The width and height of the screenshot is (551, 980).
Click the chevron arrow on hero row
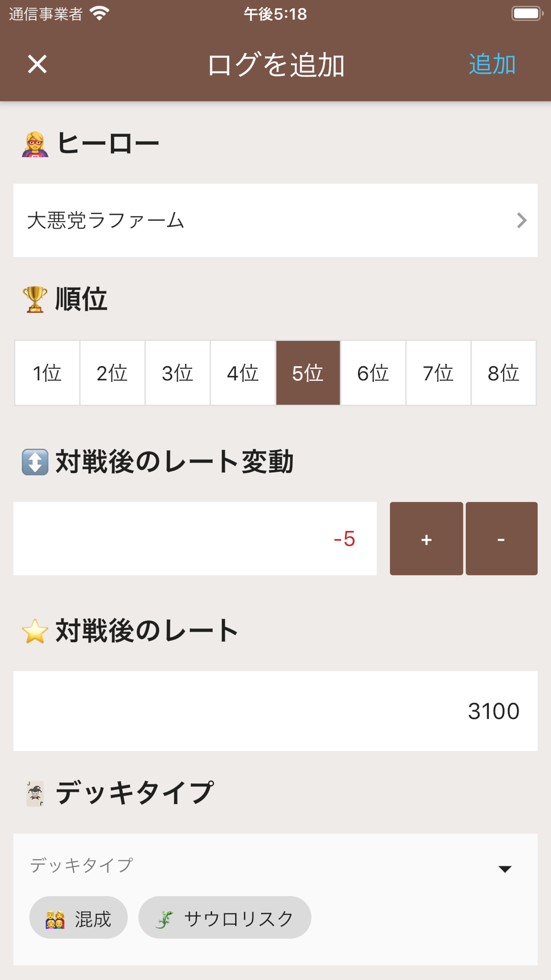[x=521, y=220]
